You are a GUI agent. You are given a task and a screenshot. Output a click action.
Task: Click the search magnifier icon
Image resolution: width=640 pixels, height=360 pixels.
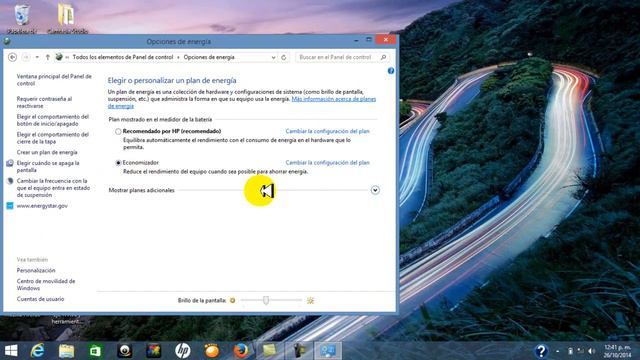coord(383,57)
